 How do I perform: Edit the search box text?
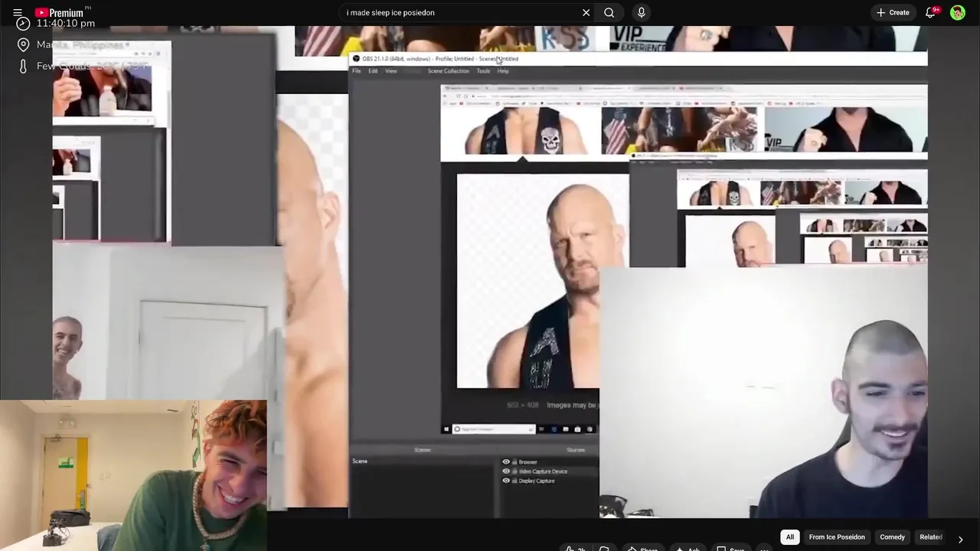[459, 12]
